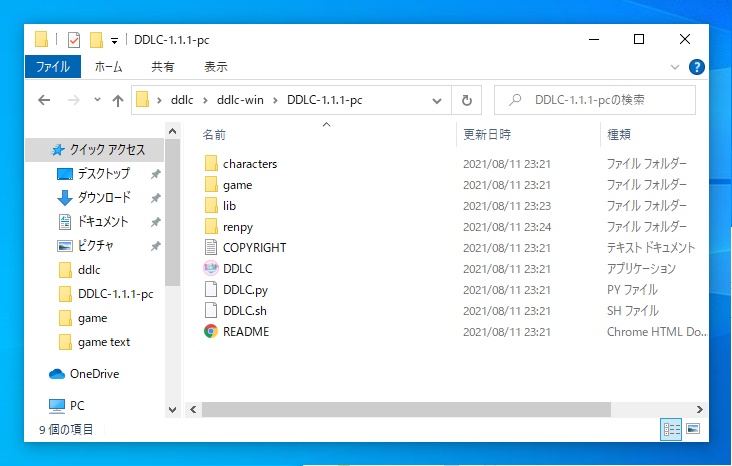Click the DDLC-1.1.1-pcの検索 search box
732x466 pixels.
[x=595, y=100]
